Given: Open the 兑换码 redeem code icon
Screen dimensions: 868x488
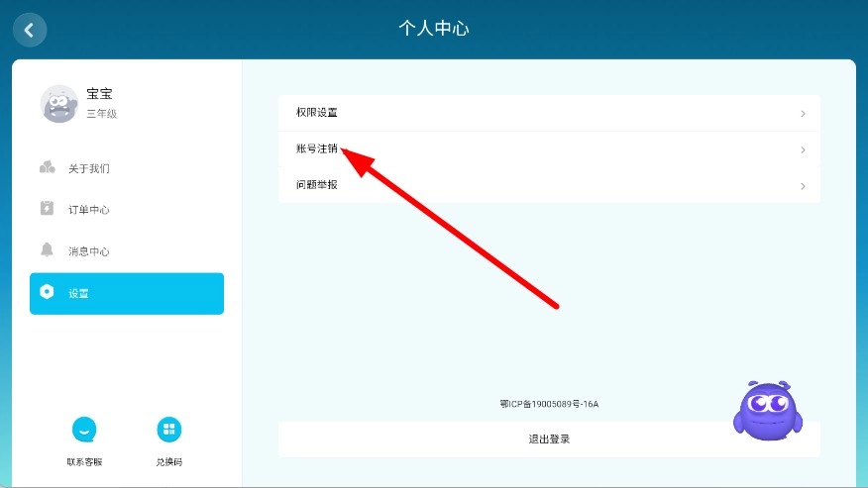Looking at the screenshot, I should 169,430.
